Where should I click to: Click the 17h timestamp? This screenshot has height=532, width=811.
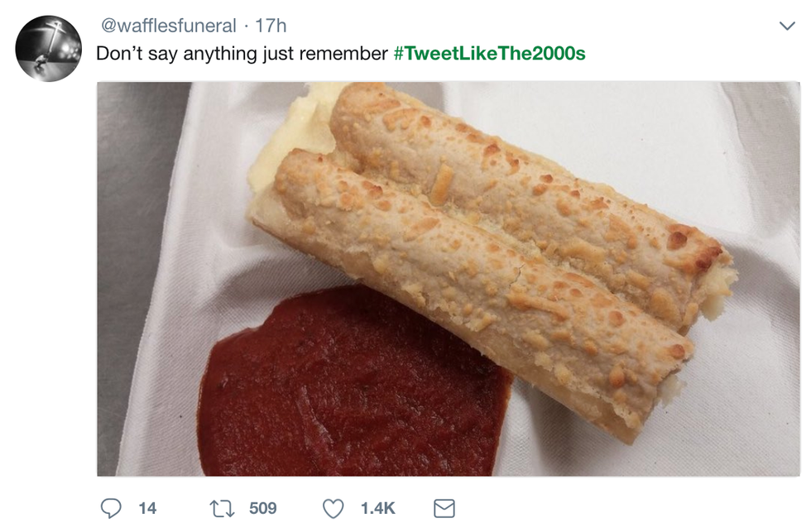pyautogui.click(x=271, y=26)
